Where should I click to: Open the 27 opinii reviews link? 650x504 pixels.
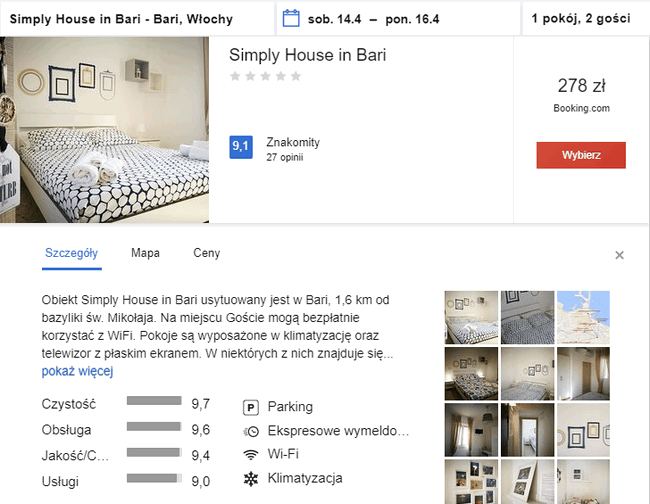click(284, 157)
